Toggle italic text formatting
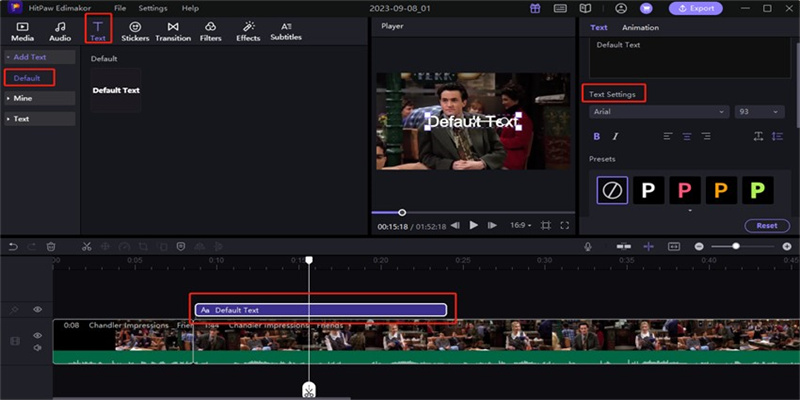 click(615, 136)
